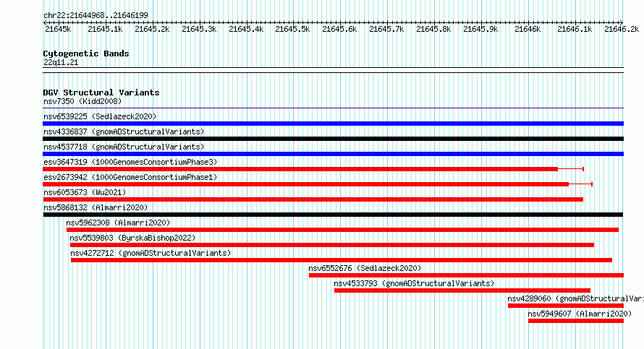
Task: Click the chr22:21644968..21646199 region label
Action: point(96,15)
